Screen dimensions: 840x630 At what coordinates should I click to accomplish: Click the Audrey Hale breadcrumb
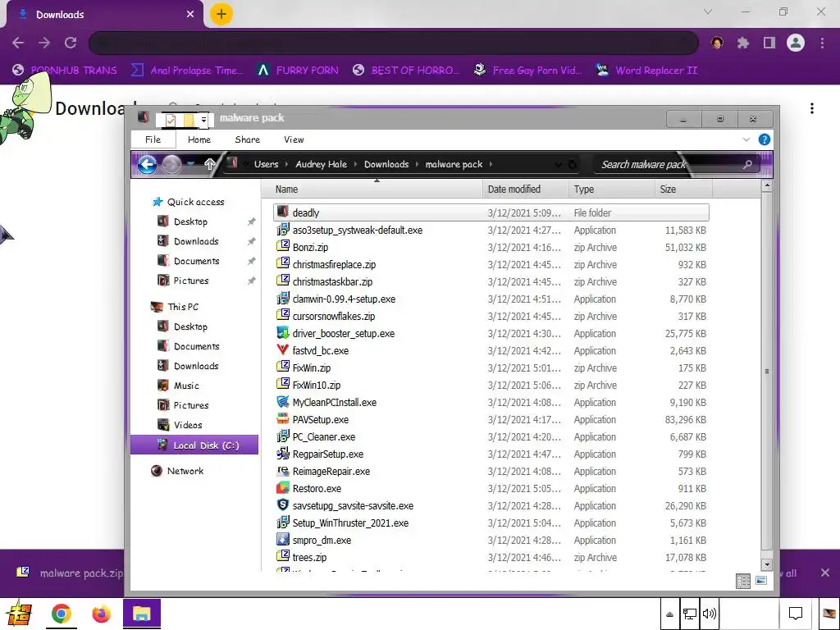point(321,164)
